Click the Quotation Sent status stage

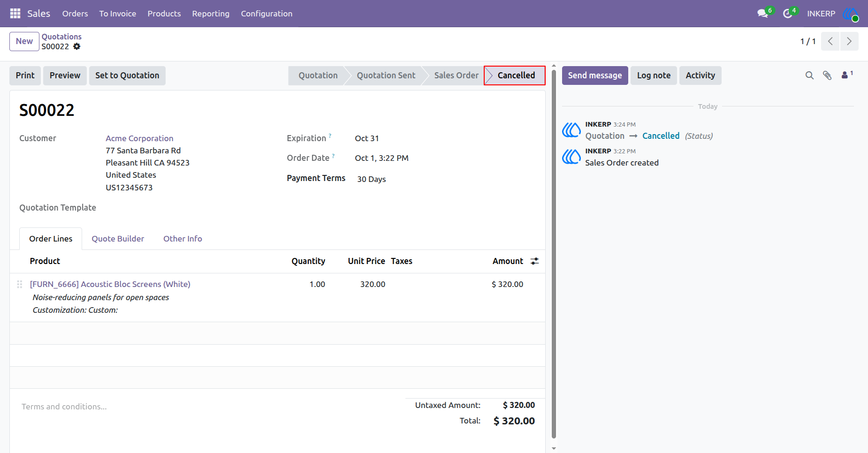[x=386, y=75]
